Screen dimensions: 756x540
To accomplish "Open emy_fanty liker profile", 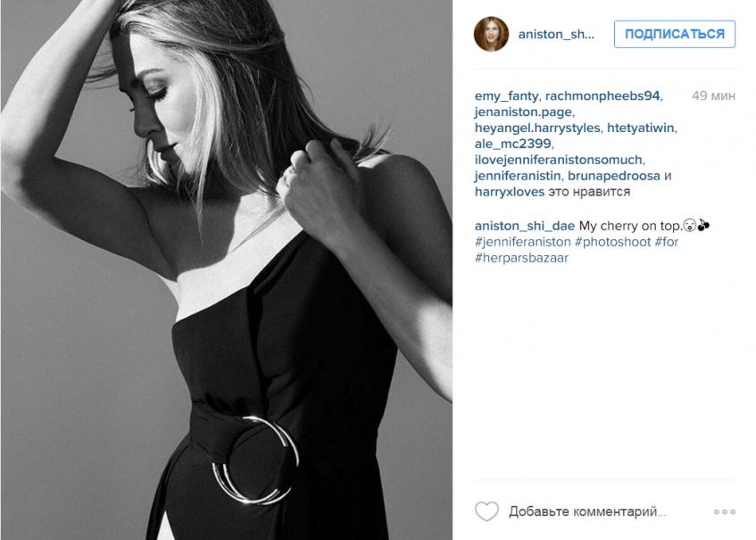I will tap(506, 96).
